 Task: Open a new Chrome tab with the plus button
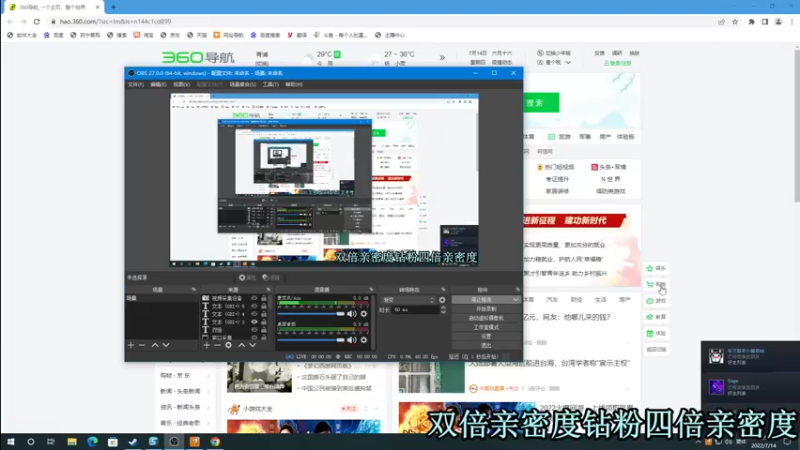tap(113, 7)
